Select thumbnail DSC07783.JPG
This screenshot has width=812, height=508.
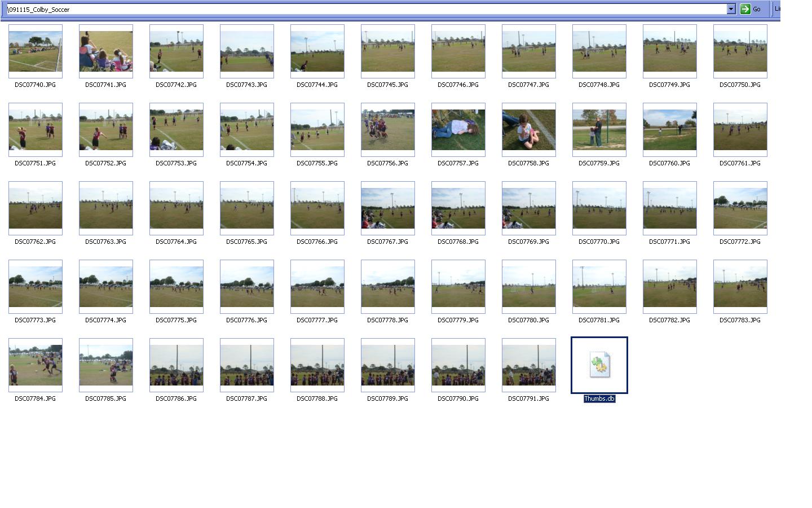click(740, 287)
